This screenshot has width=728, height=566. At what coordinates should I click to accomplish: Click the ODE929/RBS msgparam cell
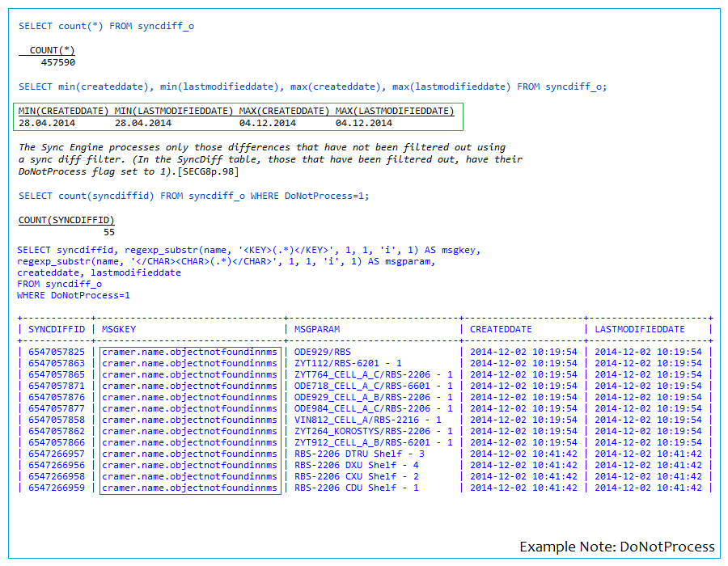(322, 353)
